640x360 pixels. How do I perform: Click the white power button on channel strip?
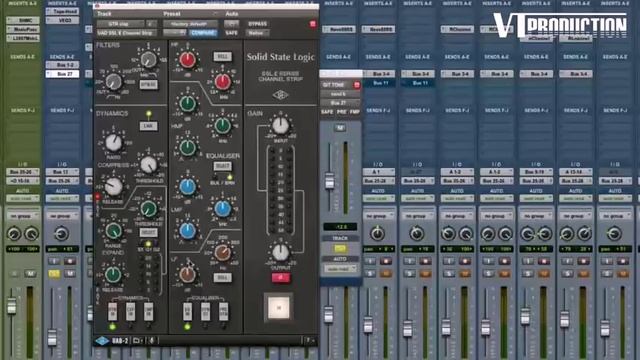279,308
